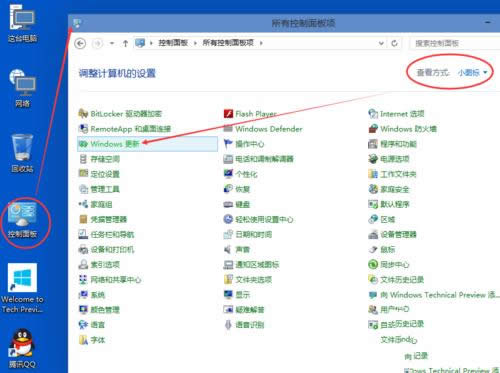
Task: Open the 显示 link
Action: coord(243,295)
